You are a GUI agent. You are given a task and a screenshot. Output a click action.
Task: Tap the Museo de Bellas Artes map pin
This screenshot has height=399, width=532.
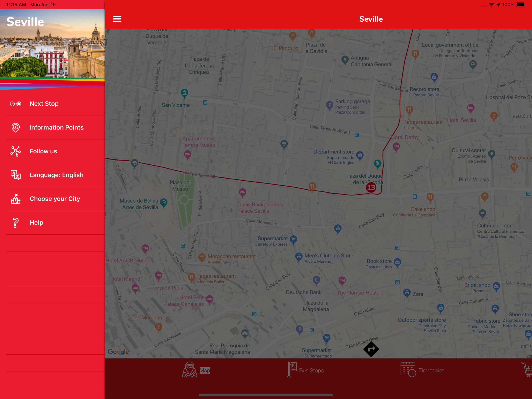click(x=164, y=203)
